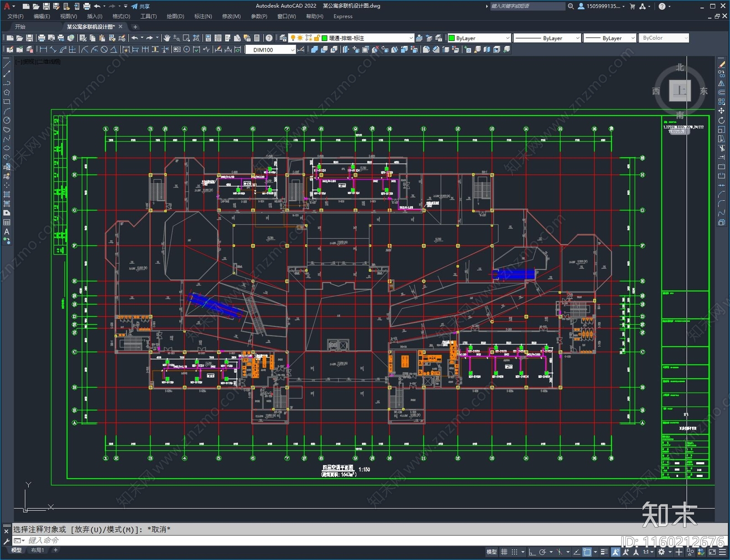Click the Clean Screen icon in status bar
The width and height of the screenshot is (730, 560).
[x=712, y=552]
